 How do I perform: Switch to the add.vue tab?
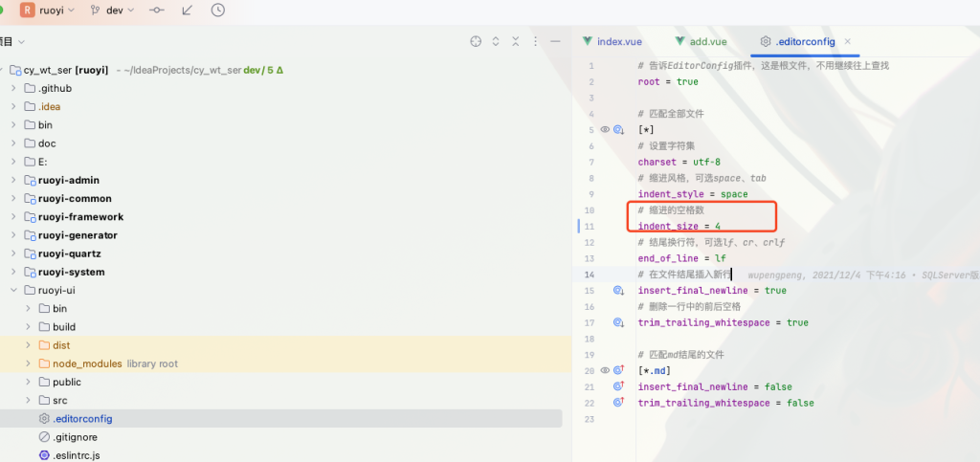tap(702, 42)
